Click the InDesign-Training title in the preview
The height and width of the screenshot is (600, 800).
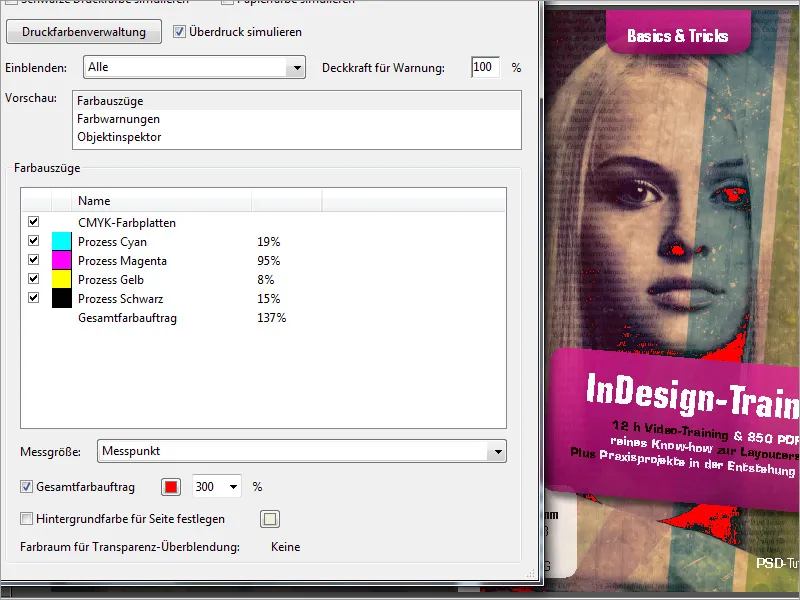click(692, 396)
